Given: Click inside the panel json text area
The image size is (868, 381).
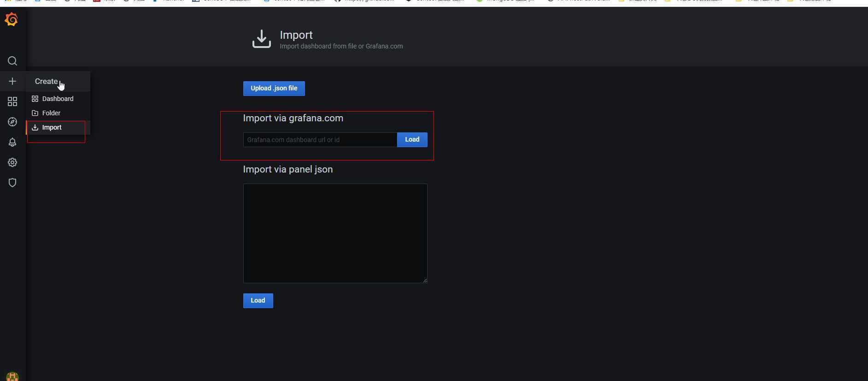Looking at the screenshot, I should [335, 233].
